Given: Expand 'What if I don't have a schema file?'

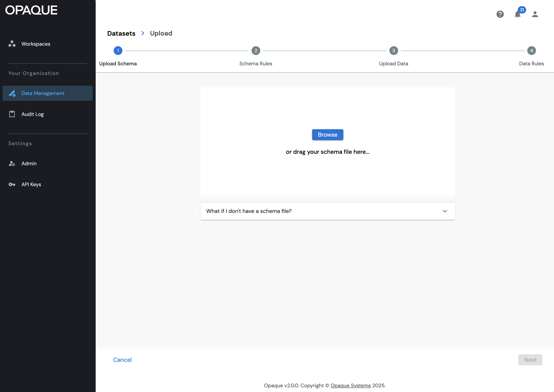Looking at the screenshot, I should coord(249,211).
